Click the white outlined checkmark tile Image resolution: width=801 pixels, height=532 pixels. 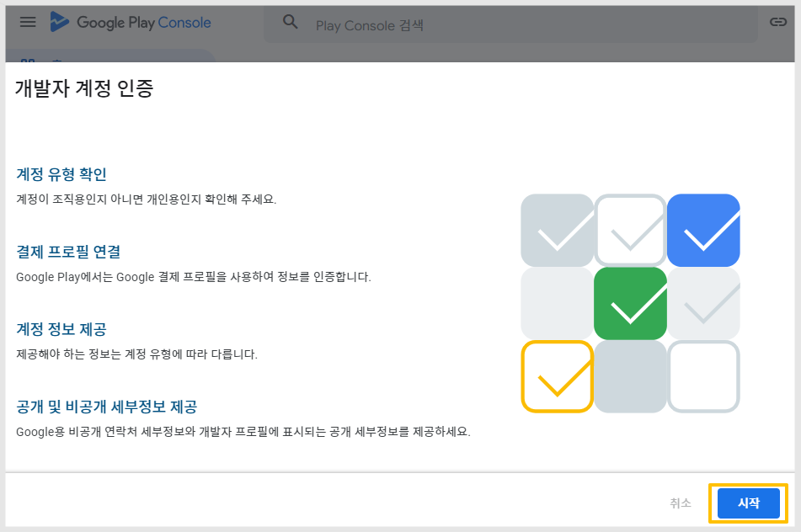tap(630, 231)
